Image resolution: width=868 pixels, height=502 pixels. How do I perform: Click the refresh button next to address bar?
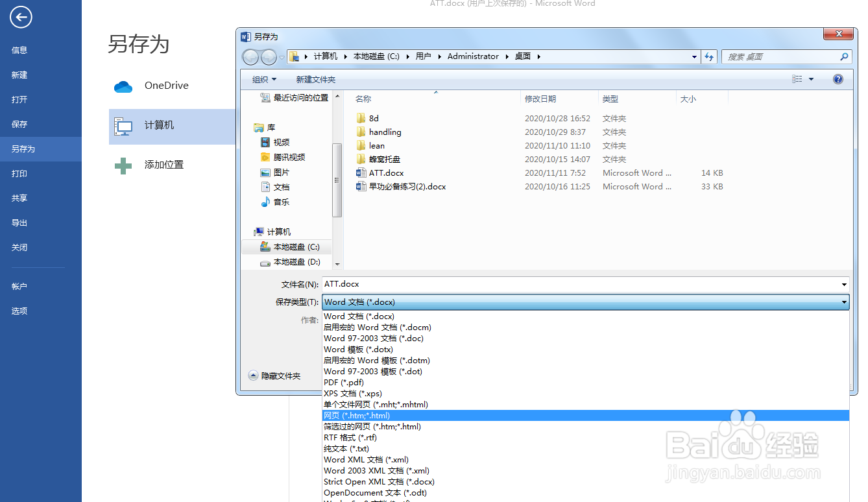(710, 57)
